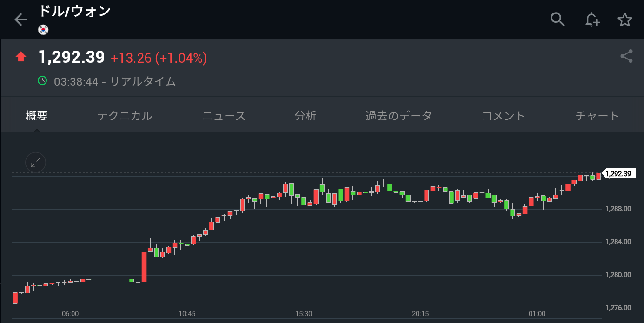
Task: Open the search magnifier icon
Action: click(x=557, y=20)
